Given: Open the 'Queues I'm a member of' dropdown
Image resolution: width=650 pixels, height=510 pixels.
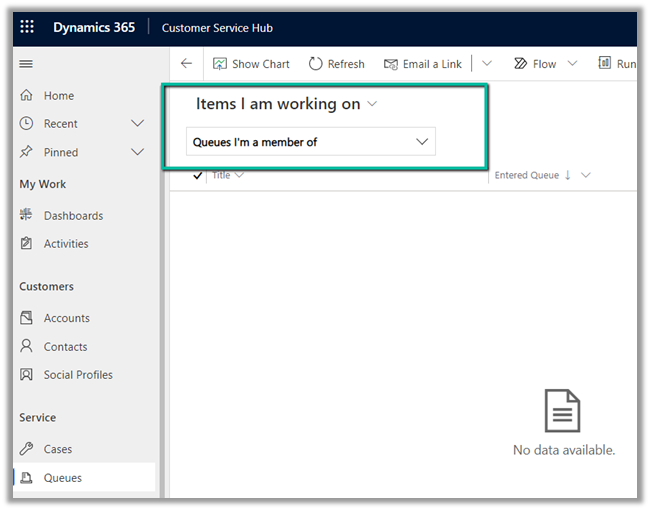Looking at the screenshot, I should click(311, 142).
